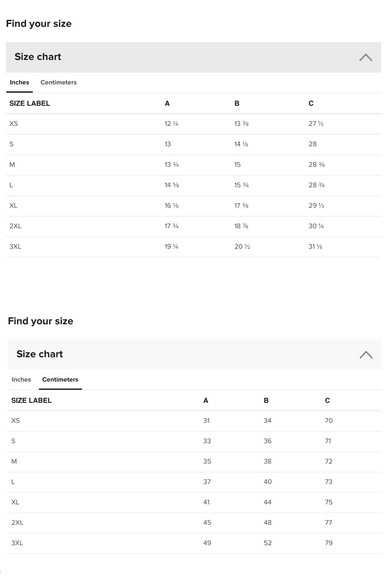The image size is (387, 588).
Task: Click the Size chart title above the centimeters table
Action: [x=40, y=354]
